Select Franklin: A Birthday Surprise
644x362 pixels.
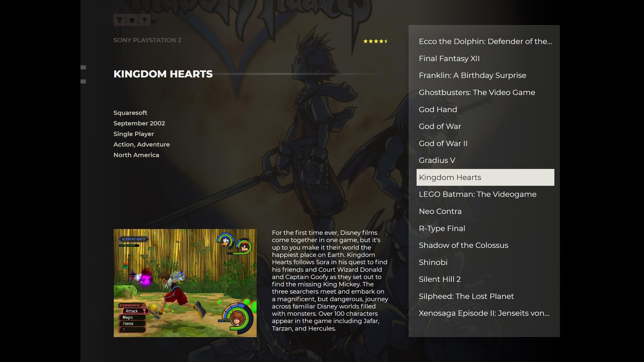point(485,75)
